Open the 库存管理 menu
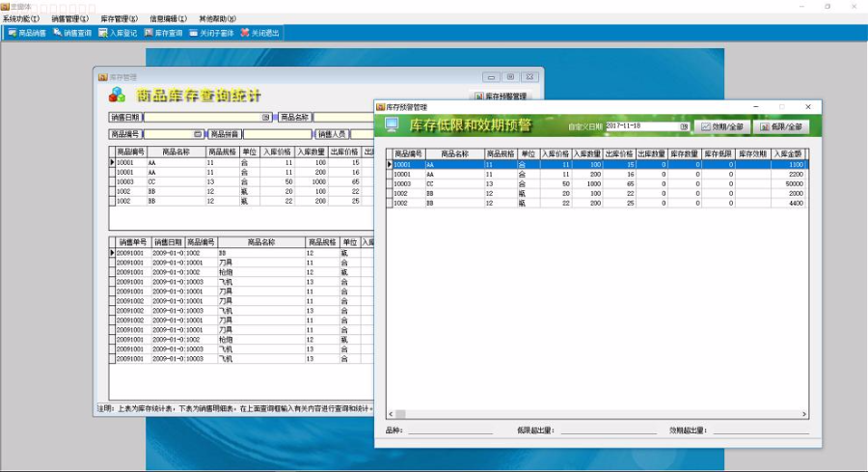 coord(119,19)
